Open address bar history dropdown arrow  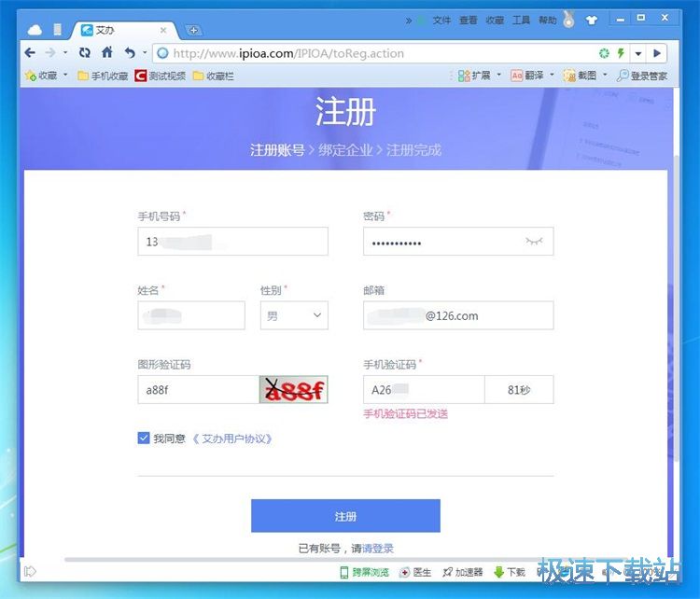[x=638, y=53]
